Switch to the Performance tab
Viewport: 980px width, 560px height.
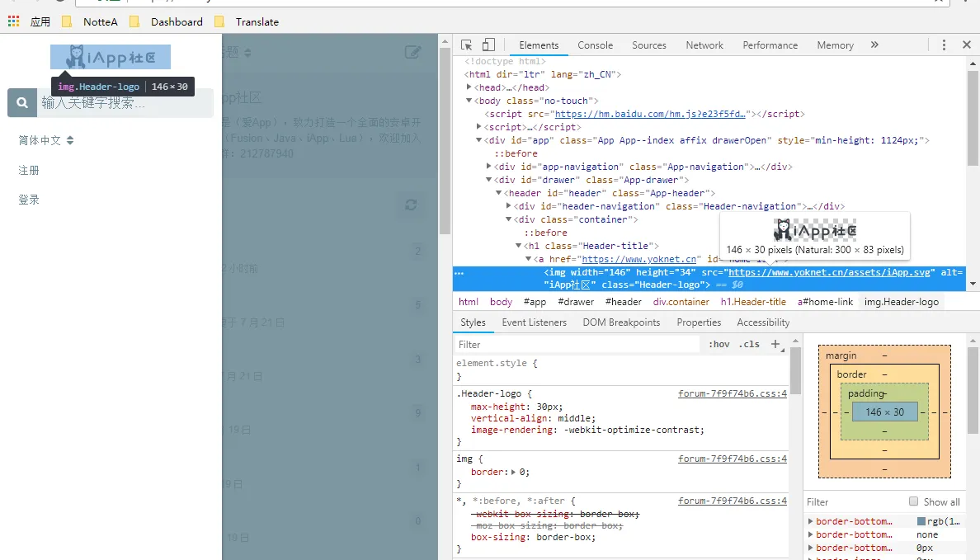[770, 45]
